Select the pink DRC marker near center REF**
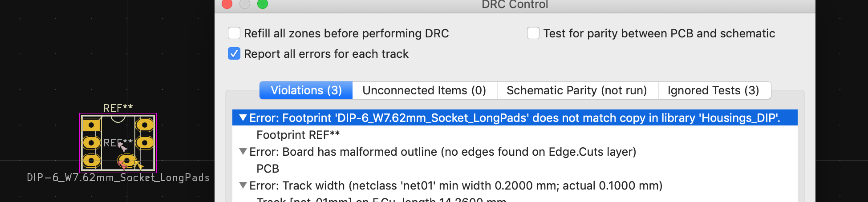The image size is (868, 202). (x=122, y=147)
